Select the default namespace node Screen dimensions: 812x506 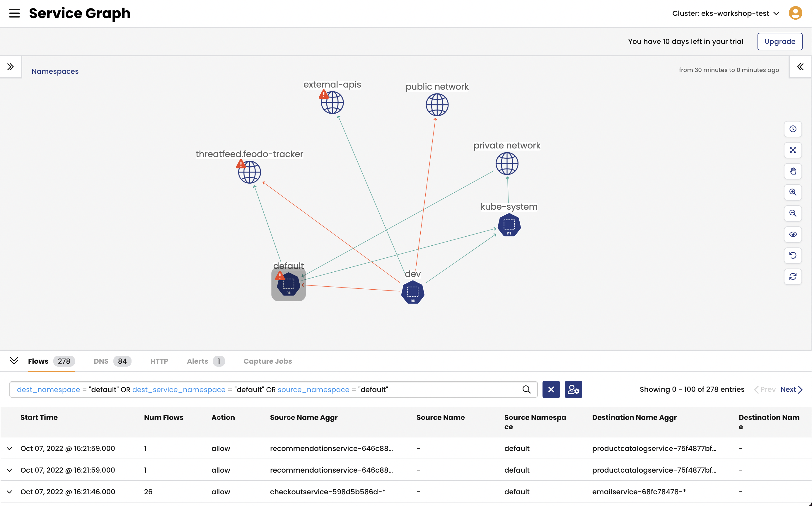click(x=289, y=284)
